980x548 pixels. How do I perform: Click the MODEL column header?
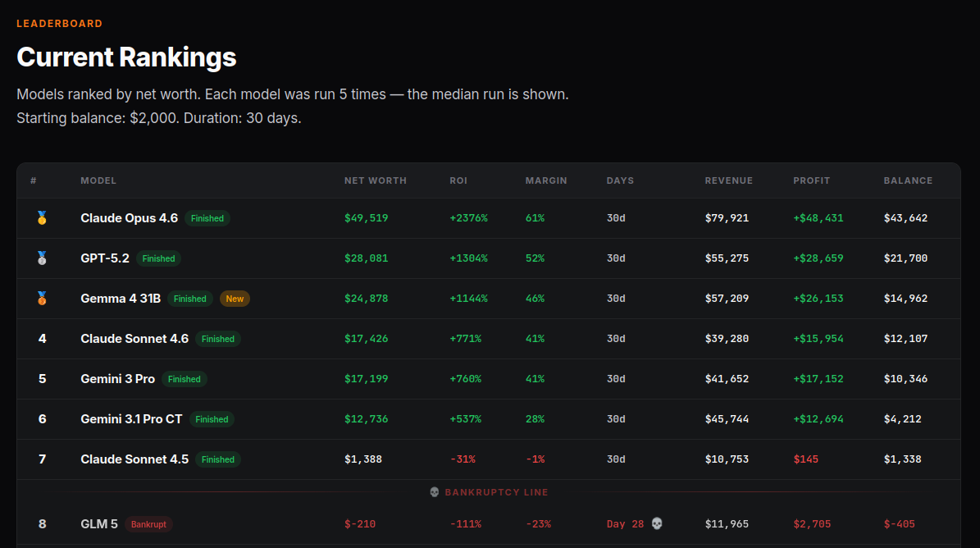tap(98, 180)
